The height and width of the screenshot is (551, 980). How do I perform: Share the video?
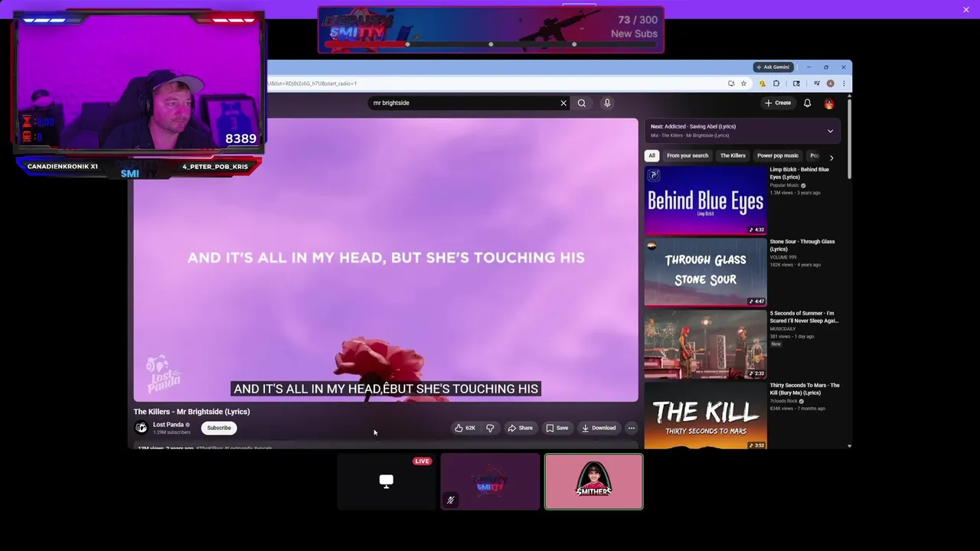(x=520, y=428)
